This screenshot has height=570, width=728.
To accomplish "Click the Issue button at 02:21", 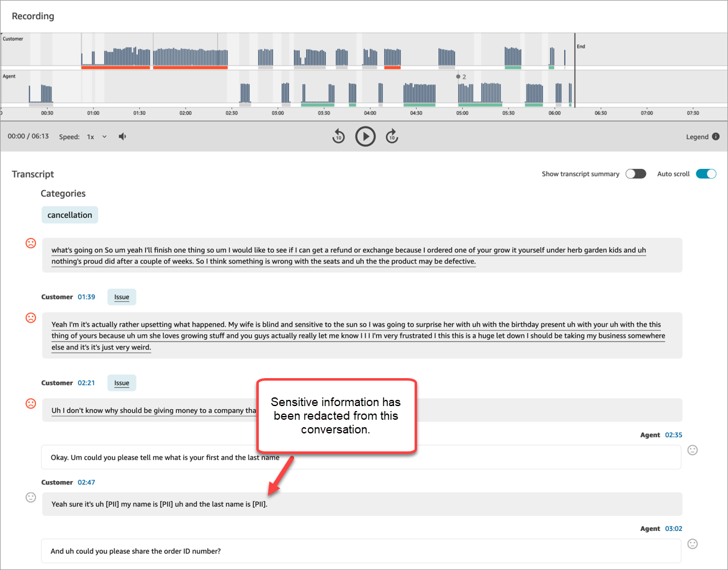I will click(122, 382).
